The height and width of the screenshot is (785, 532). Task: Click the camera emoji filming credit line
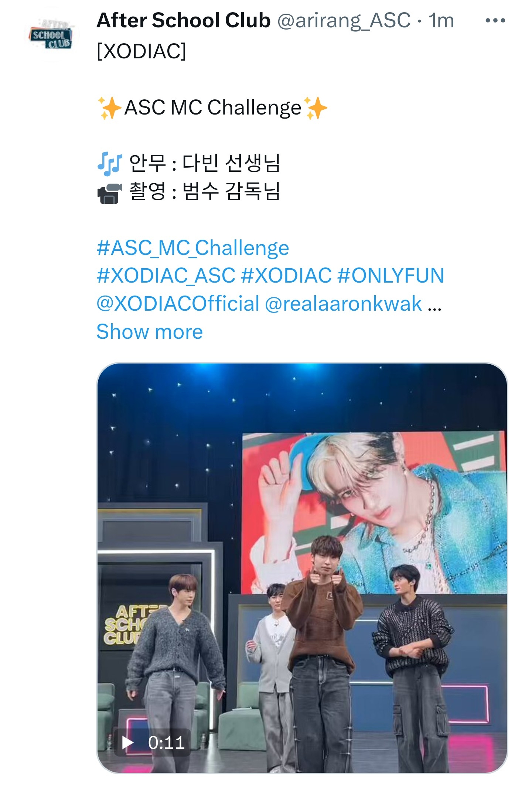pyautogui.click(x=188, y=191)
